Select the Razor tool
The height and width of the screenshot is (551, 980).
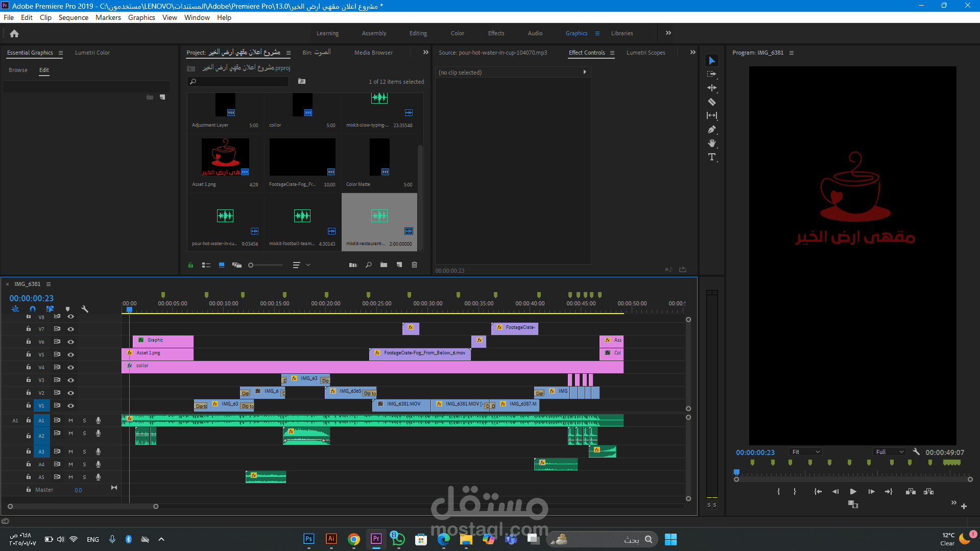click(x=712, y=102)
